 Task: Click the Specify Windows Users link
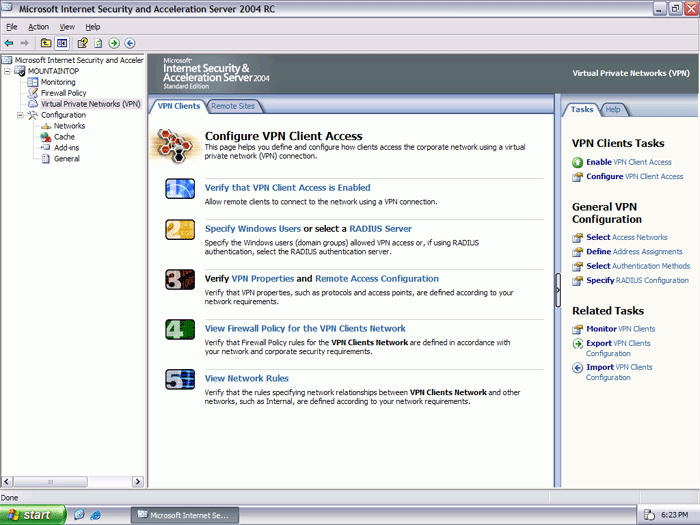click(253, 229)
